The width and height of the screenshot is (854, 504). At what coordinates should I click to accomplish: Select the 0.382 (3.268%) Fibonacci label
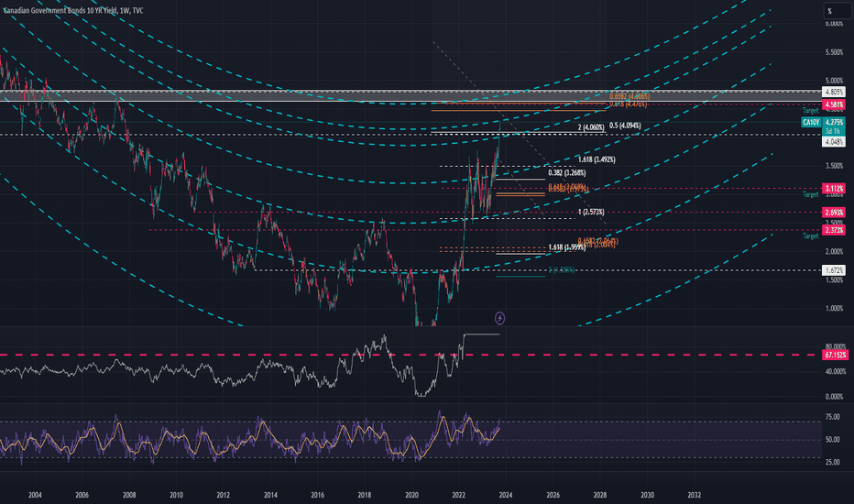pyautogui.click(x=567, y=172)
